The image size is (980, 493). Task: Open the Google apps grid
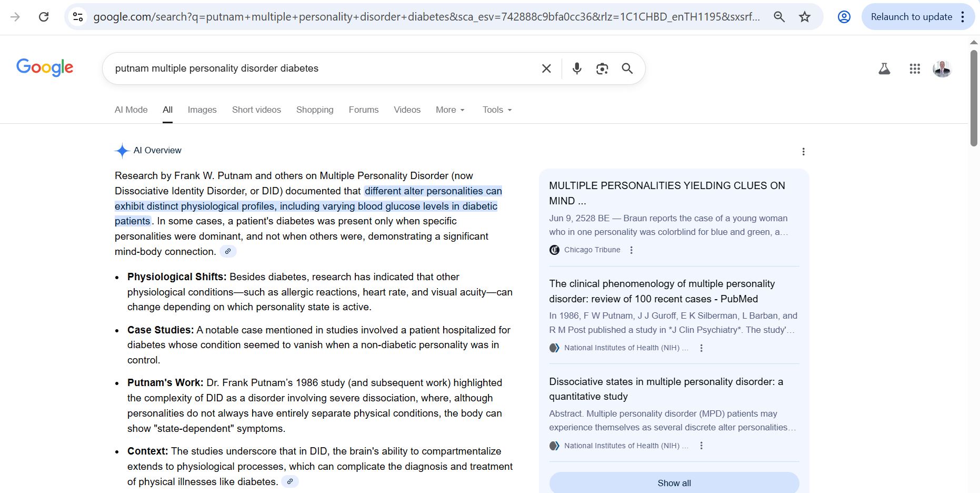pos(915,68)
